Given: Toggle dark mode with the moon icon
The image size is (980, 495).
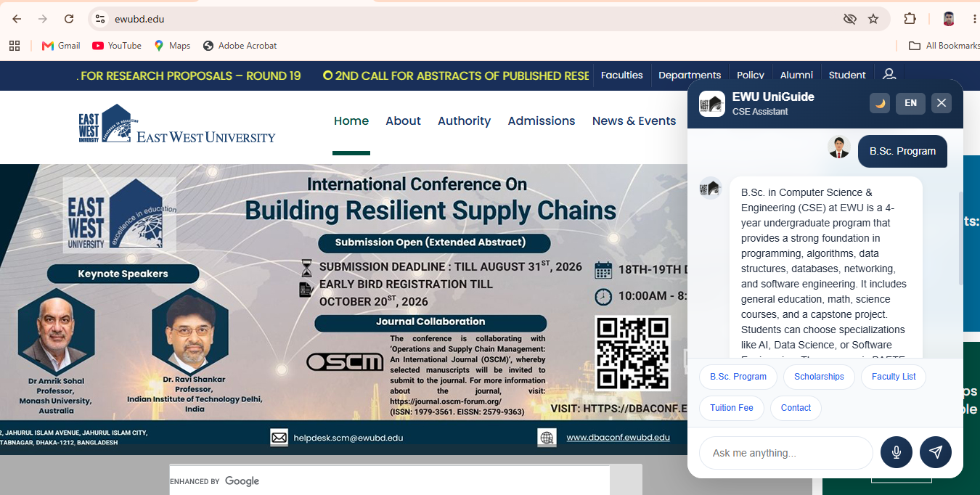Looking at the screenshot, I should (x=880, y=103).
